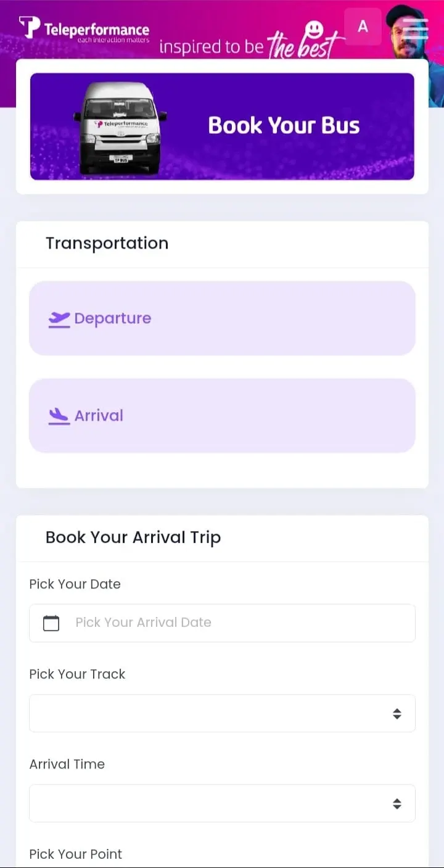444x868 pixels.
Task: Expand the Arrival Time select box
Action: coord(222,803)
